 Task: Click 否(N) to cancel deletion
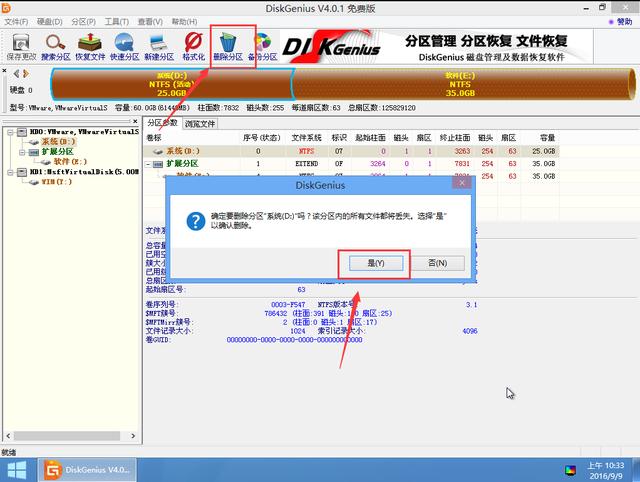tap(438, 263)
